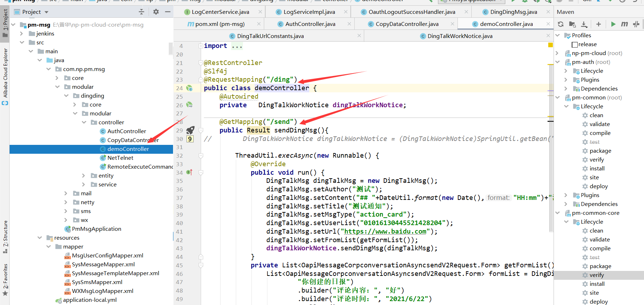
Task: Collapse the controller package node
Action: pos(84,122)
